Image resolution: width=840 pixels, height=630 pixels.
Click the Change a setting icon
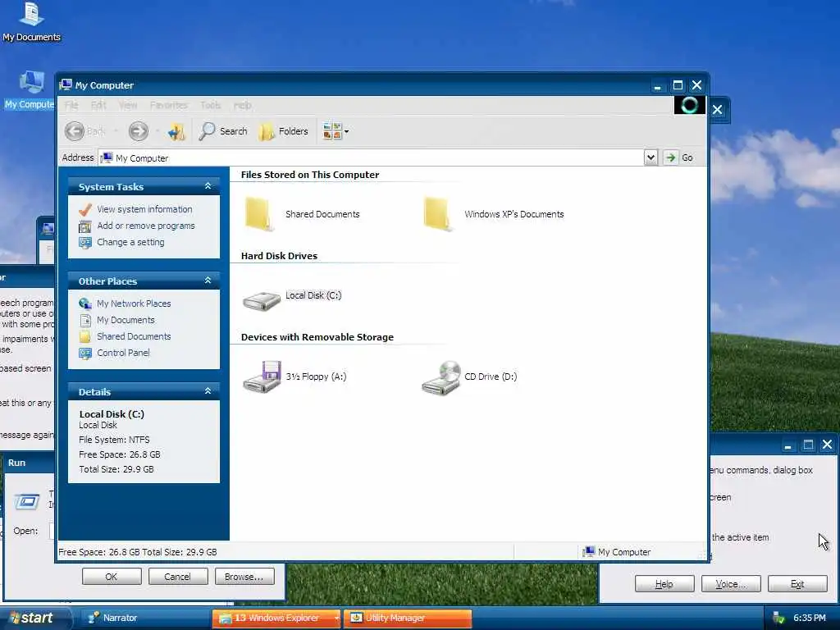(85, 243)
